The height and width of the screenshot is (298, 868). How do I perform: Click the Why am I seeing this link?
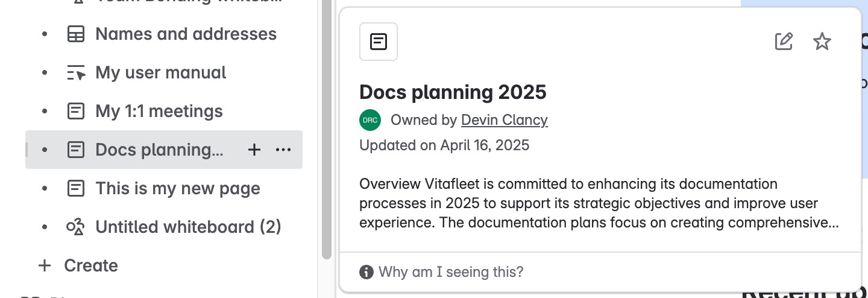[x=451, y=272]
